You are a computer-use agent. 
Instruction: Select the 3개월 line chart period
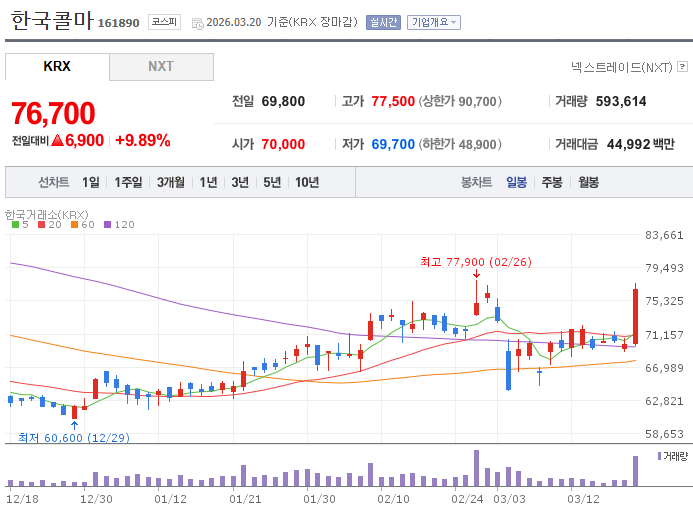pyautogui.click(x=171, y=182)
